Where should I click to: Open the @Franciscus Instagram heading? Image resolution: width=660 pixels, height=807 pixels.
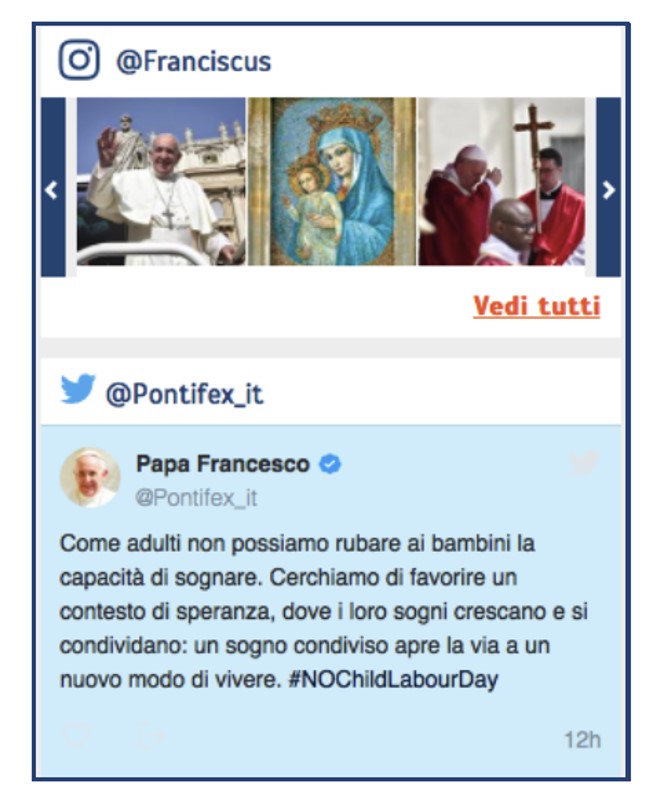pyautogui.click(x=194, y=62)
